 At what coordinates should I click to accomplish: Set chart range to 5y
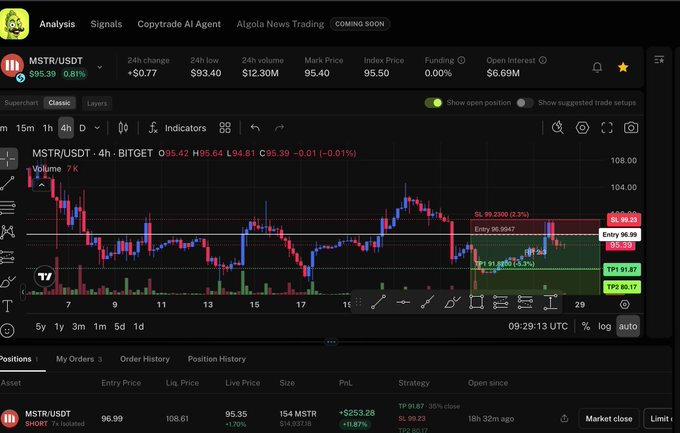[41, 327]
